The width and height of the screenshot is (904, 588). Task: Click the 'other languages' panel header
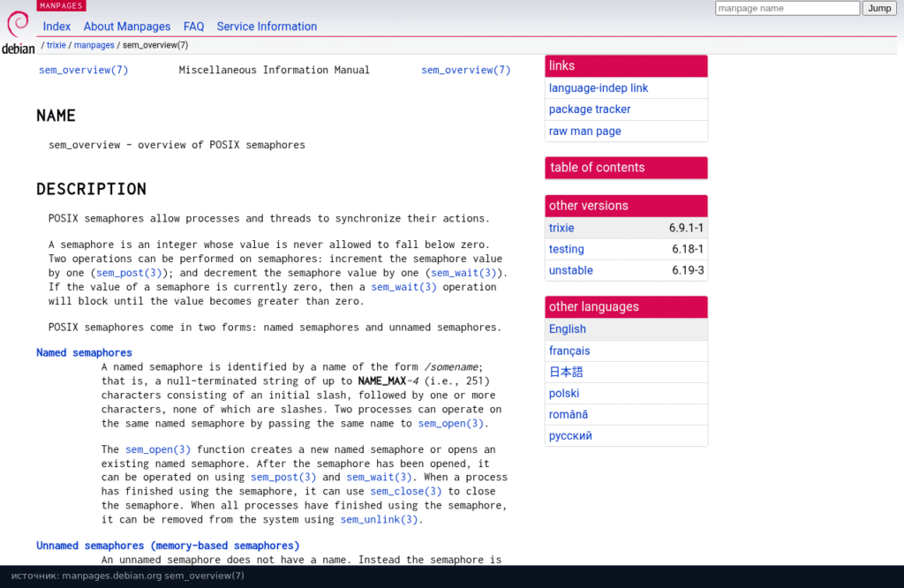point(626,306)
